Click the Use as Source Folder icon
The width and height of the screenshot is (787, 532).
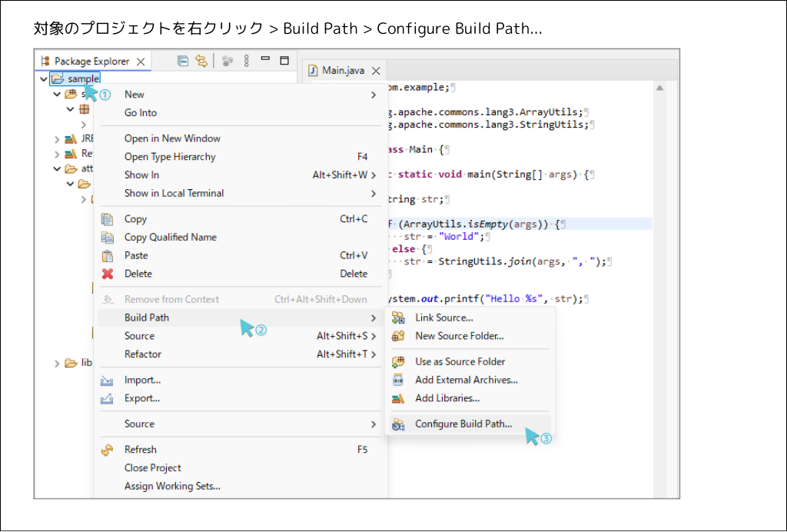[x=399, y=362]
